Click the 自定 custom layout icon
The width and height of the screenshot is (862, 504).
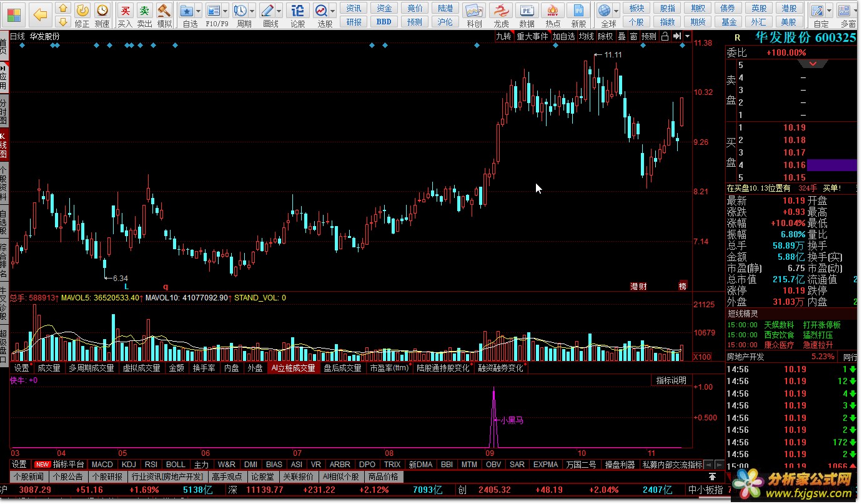point(817,11)
